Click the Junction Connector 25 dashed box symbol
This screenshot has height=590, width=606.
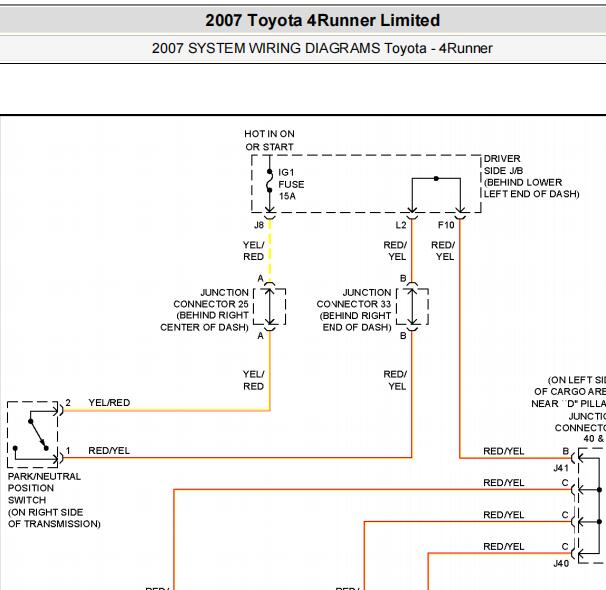[270, 306]
